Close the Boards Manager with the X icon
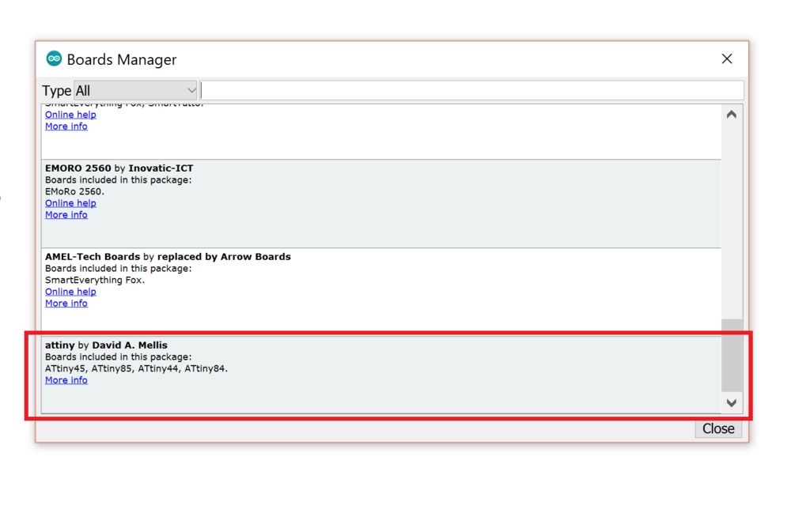This screenshot has width=810, height=532. (x=727, y=58)
